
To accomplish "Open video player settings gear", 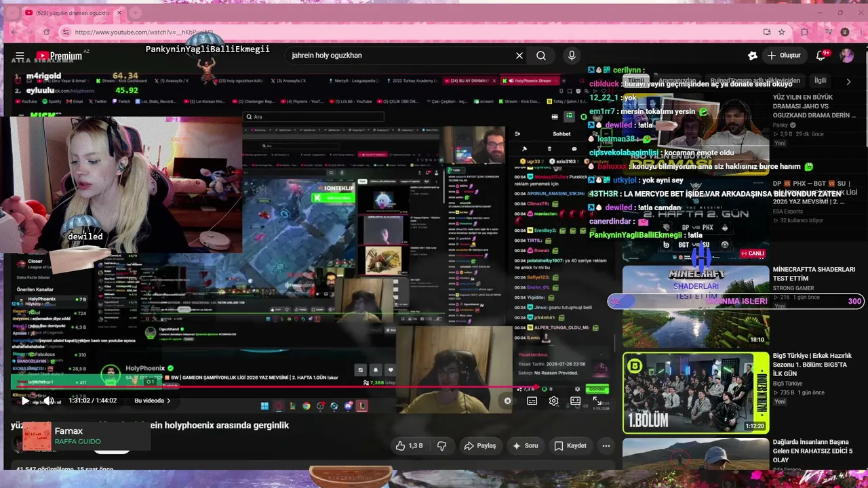I will [553, 401].
